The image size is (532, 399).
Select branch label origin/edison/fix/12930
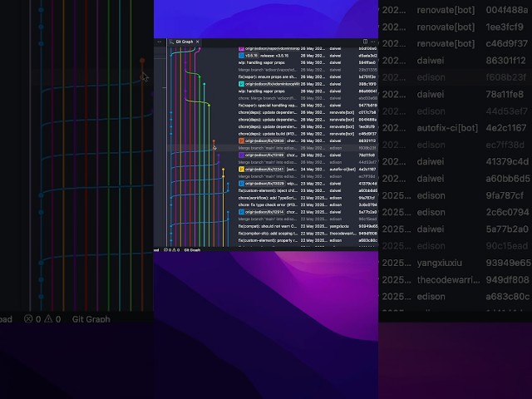[264, 140]
